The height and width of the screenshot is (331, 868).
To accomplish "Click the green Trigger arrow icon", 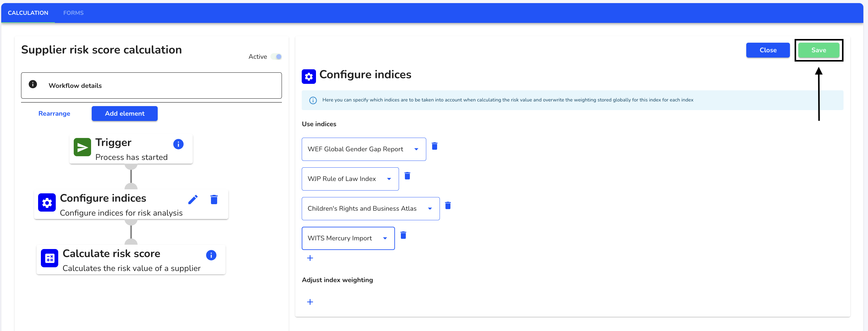I will (x=82, y=147).
